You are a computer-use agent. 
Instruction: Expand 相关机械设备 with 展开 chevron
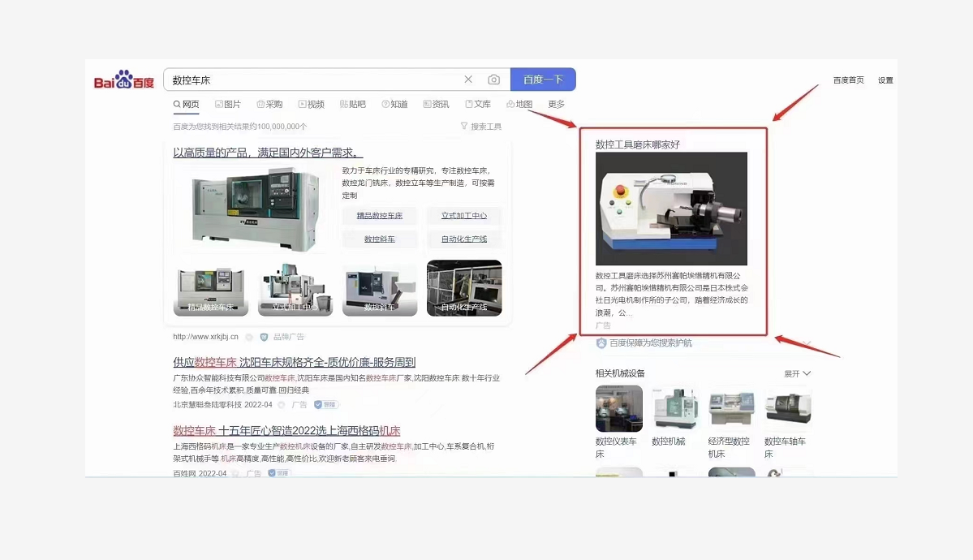coord(798,374)
